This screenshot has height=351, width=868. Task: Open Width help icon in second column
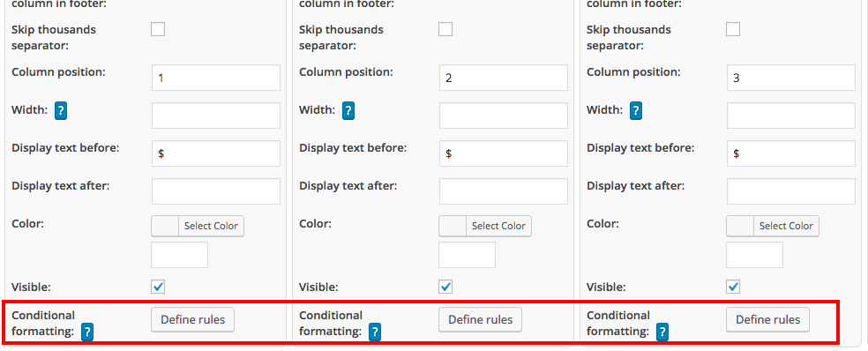[348, 111]
